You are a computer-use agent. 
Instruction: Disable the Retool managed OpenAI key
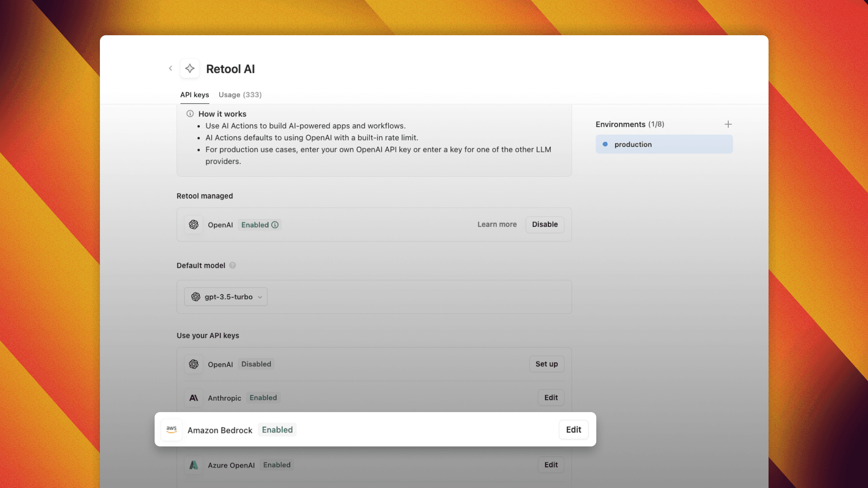pos(544,225)
